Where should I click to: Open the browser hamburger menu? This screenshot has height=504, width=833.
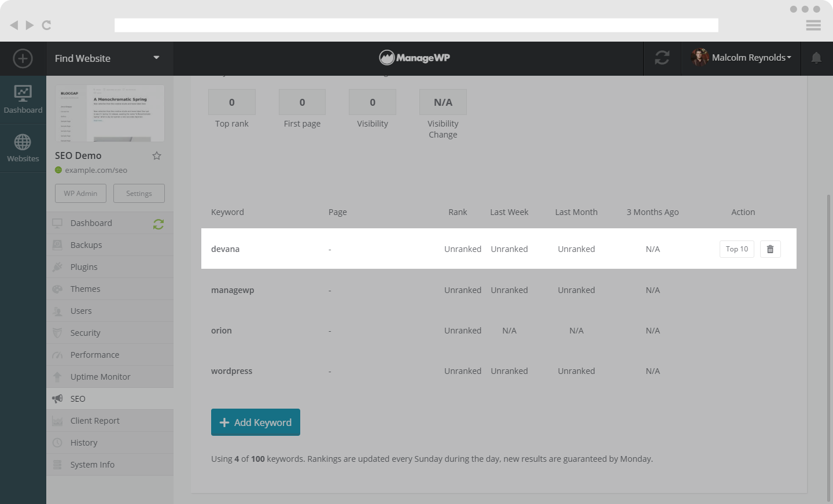pyautogui.click(x=813, y=25)
